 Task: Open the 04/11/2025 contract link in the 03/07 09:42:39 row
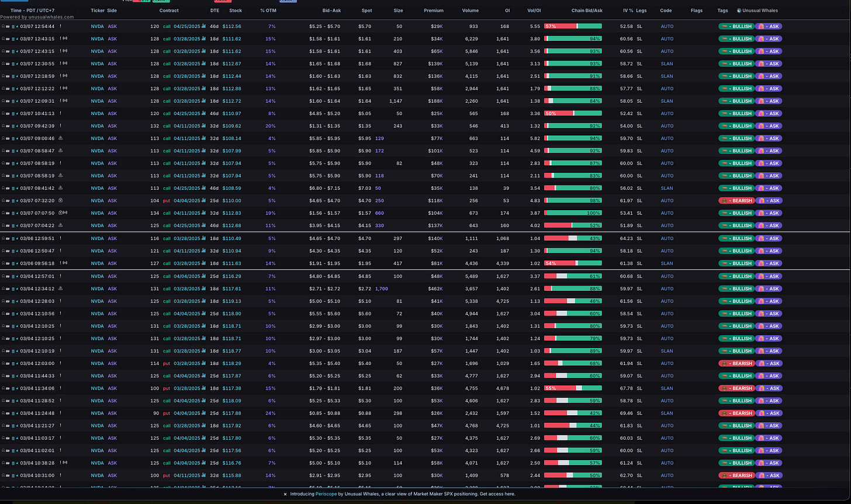point(187,126)
